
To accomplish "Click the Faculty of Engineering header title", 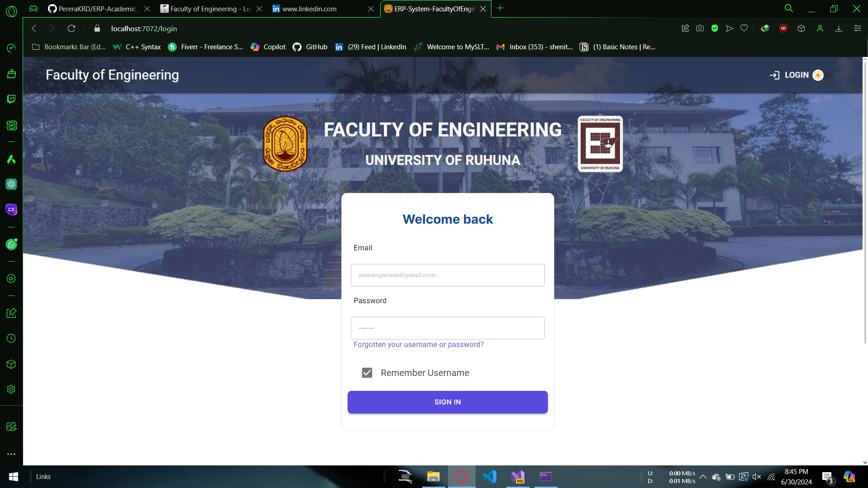I will pyautogui.click(x=112, y=75).
